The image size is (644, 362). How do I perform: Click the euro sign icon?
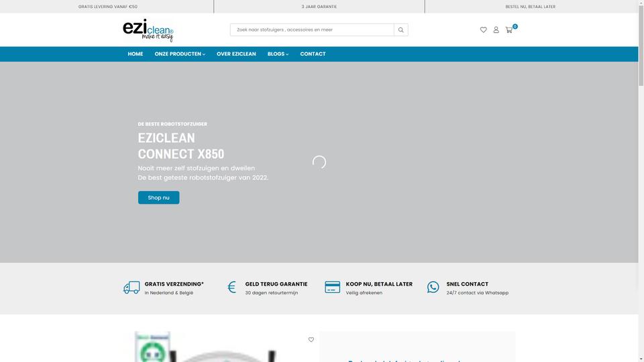231,288
